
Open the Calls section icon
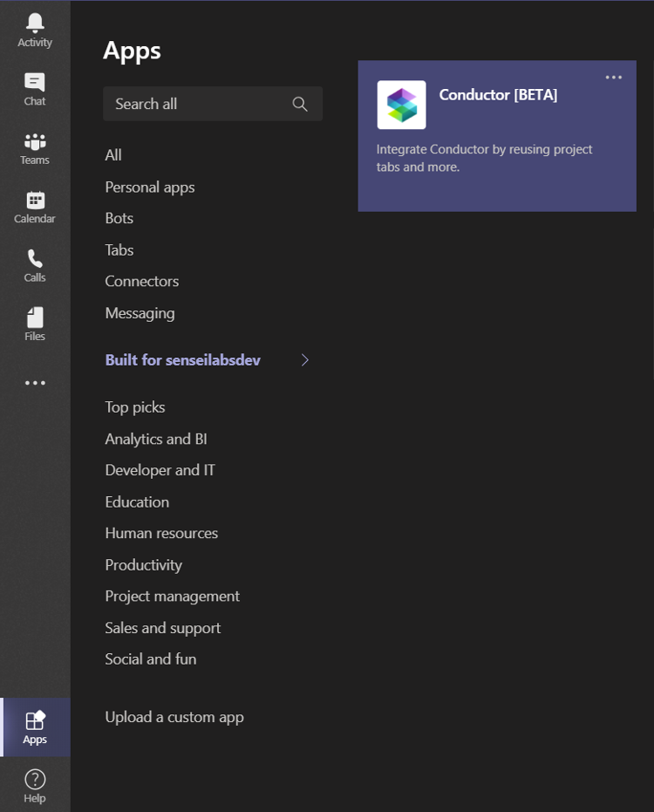click(34, 258)
